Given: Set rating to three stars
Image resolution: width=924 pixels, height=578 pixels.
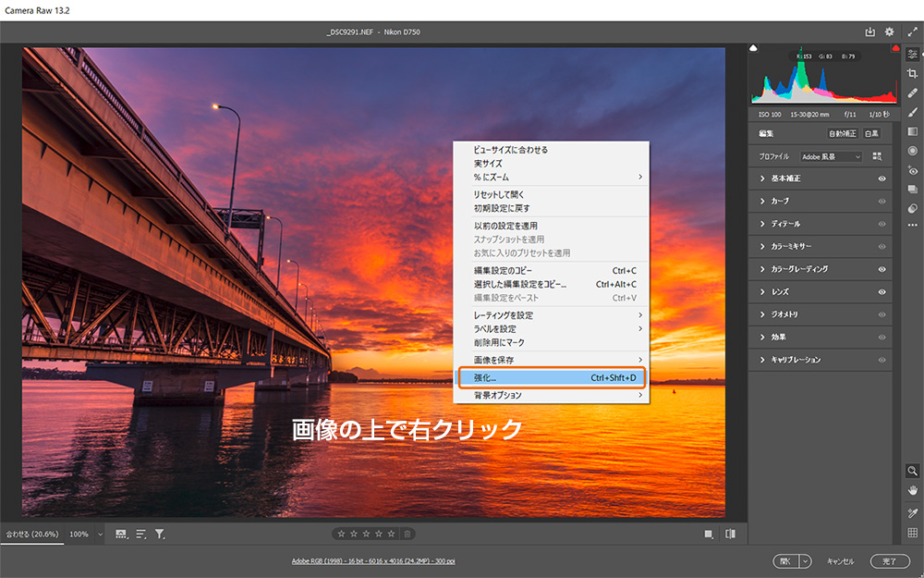Looking at the screenshot, I should click(x=366, y=534).
